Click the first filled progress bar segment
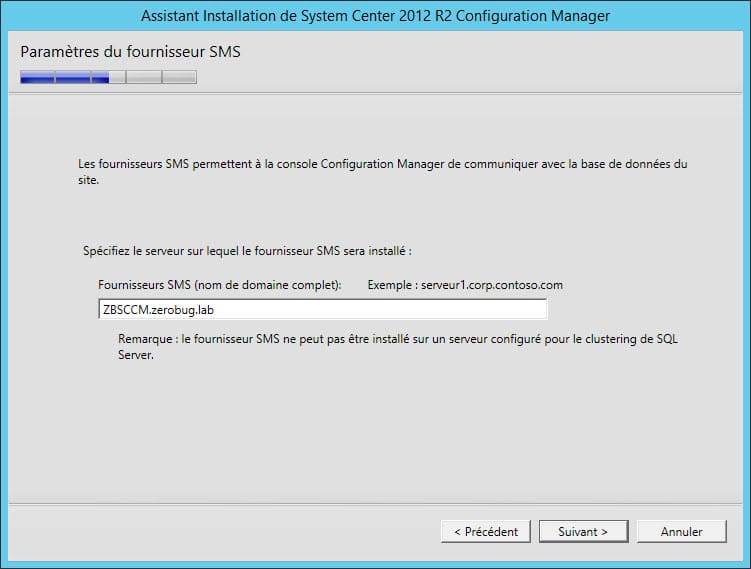Viewport: 751px width, 569px height. pyautogui.click(x=37, y=77)
